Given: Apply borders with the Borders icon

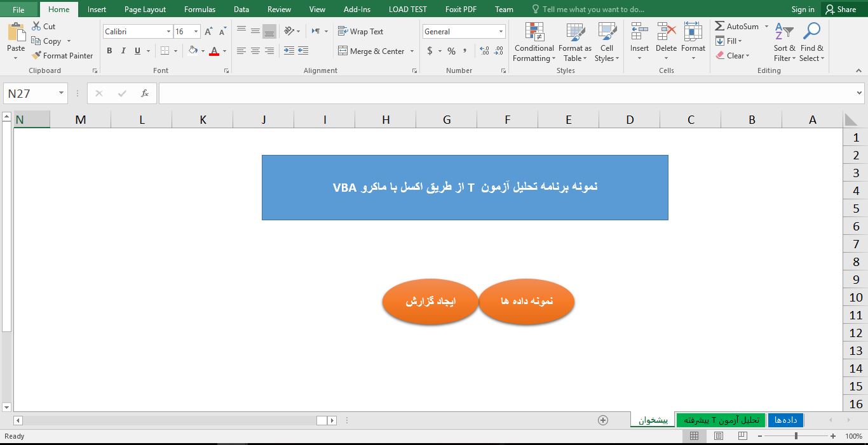Looking at the screenshot, I should 165,51.
